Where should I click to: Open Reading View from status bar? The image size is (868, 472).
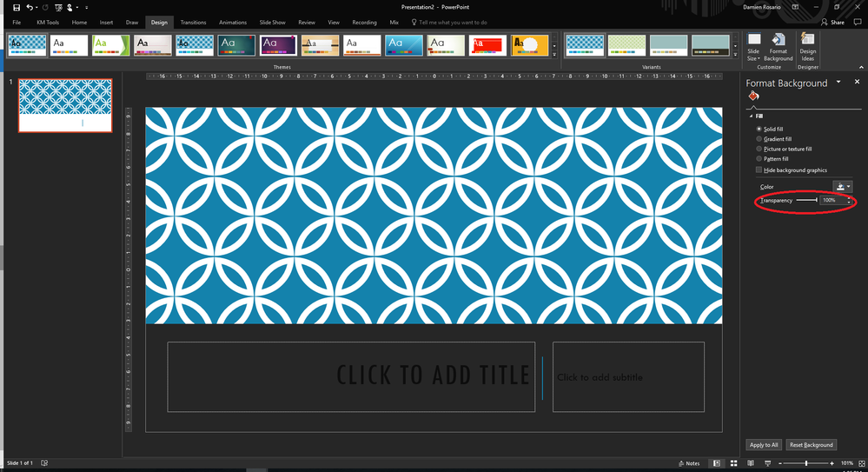pos(751,463)
